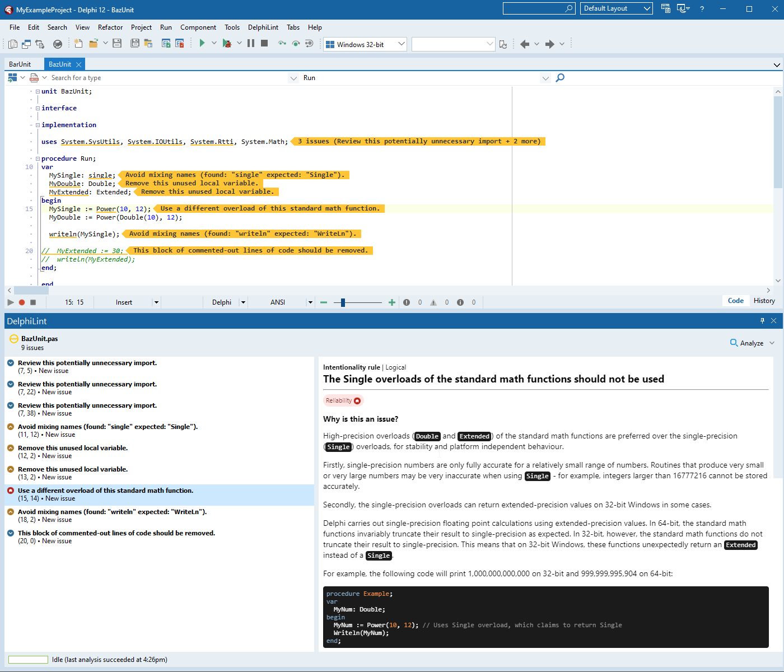Open the ANSI encoding dropdown arrow

310,302
